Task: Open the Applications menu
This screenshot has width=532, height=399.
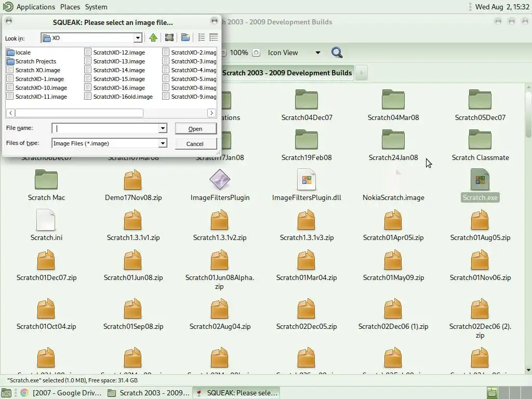Action: pos(36,7)
